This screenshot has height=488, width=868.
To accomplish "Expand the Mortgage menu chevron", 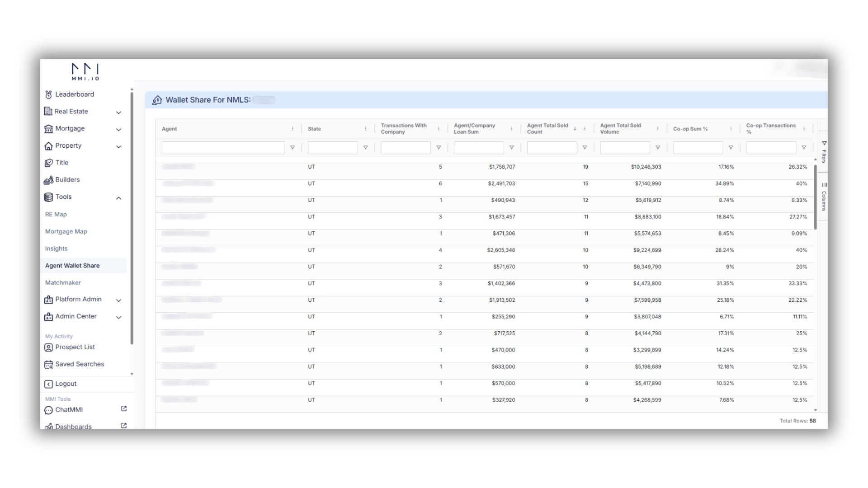I will tap(118, 129).
